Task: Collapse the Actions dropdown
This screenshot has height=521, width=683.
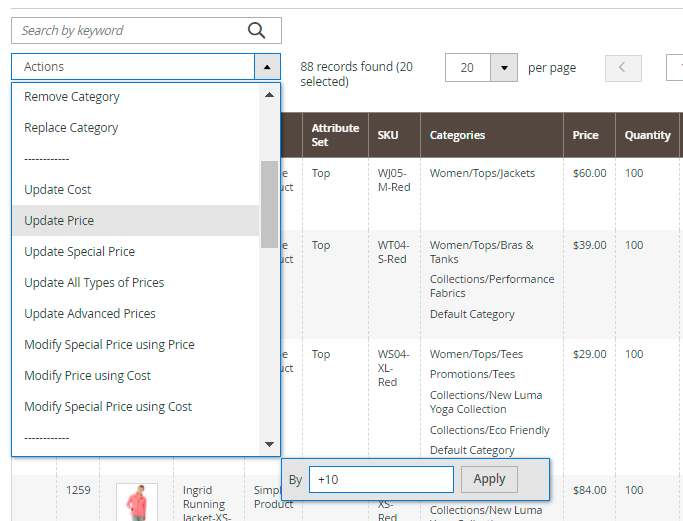Action: click(267, 67)
